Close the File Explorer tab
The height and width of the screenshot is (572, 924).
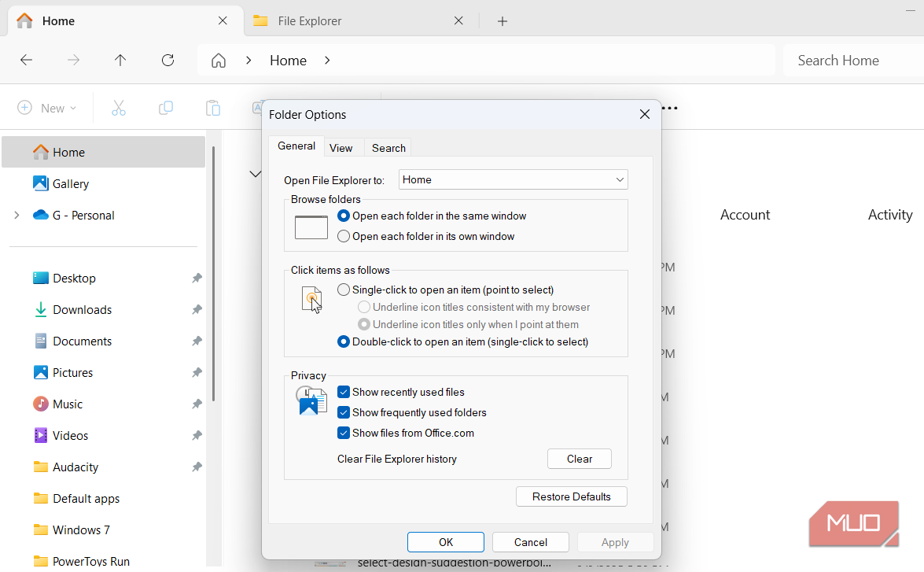click(x=458, y=20)
